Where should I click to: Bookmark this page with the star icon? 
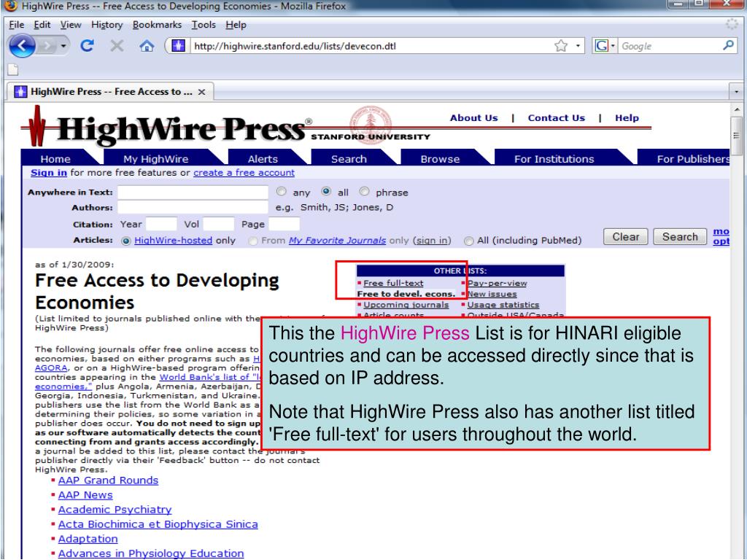[561, 46]
